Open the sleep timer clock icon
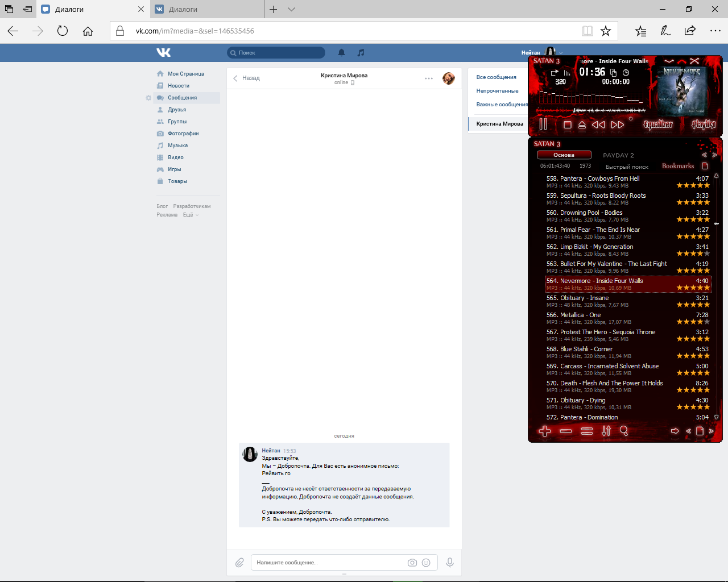This screenshot has width=728, height=582. coord(626,73)
